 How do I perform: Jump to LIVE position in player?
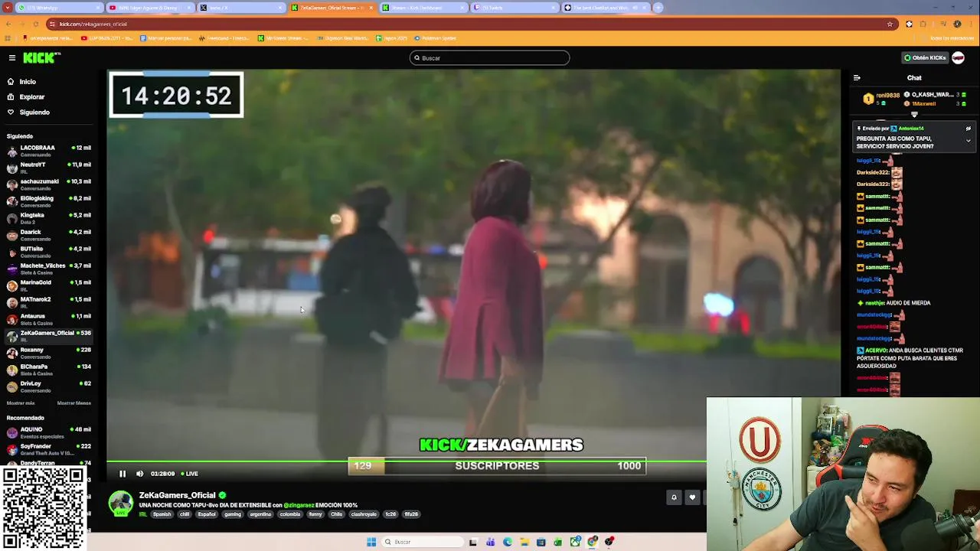pyautogui.click(x=190, y=474)
